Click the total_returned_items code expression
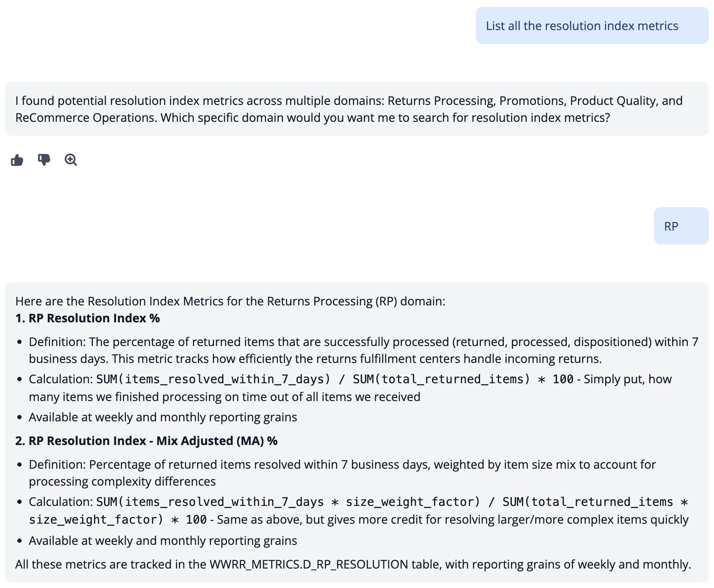 coord(440,379)
